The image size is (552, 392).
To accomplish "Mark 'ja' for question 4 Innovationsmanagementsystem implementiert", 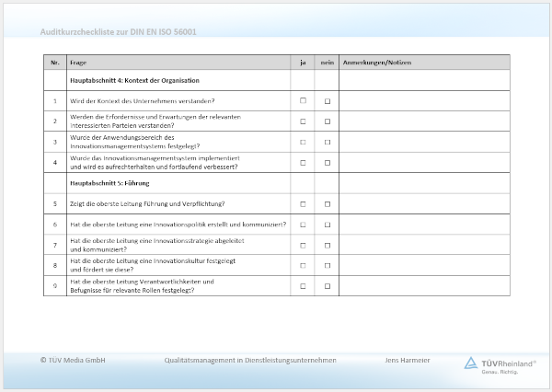I will click(303, 163).
